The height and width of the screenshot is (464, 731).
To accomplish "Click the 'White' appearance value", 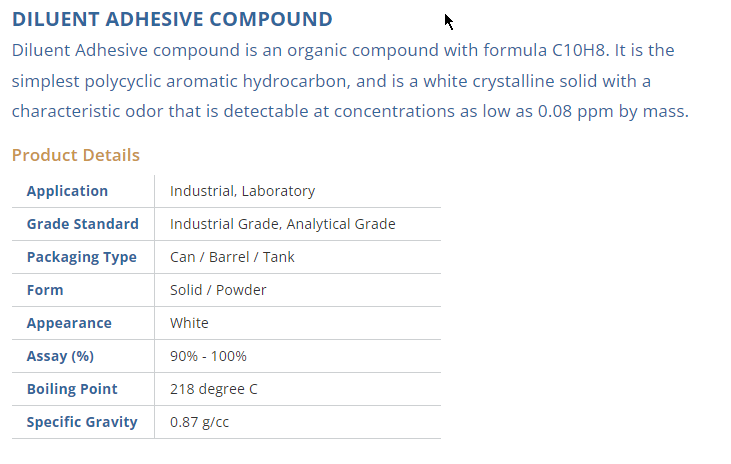I will 189,323.
